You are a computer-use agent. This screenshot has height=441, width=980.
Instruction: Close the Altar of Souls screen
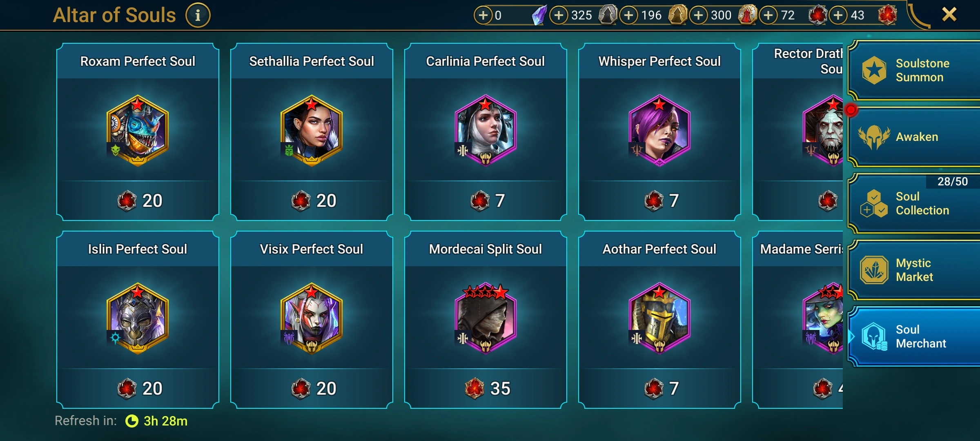click(949, 15)
